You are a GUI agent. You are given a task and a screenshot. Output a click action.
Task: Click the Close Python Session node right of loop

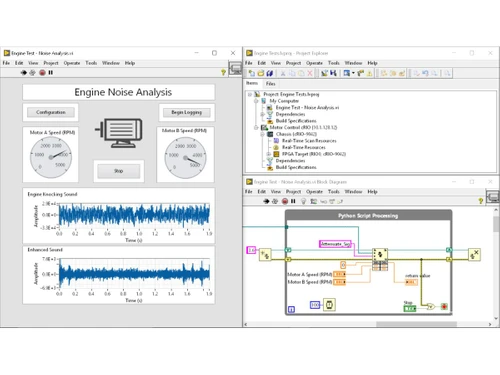pyautogui.click(x=474, y=254)
